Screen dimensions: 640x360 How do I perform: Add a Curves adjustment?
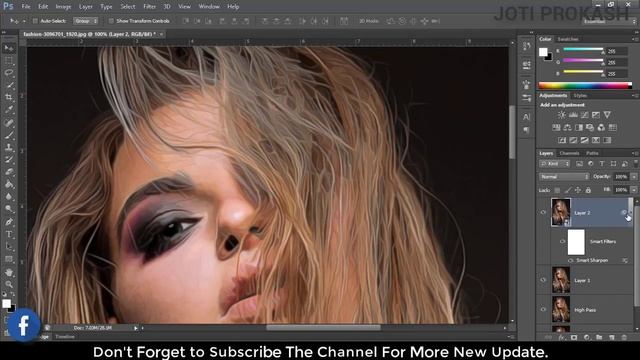pyautogui.click(x=584, y=115)
